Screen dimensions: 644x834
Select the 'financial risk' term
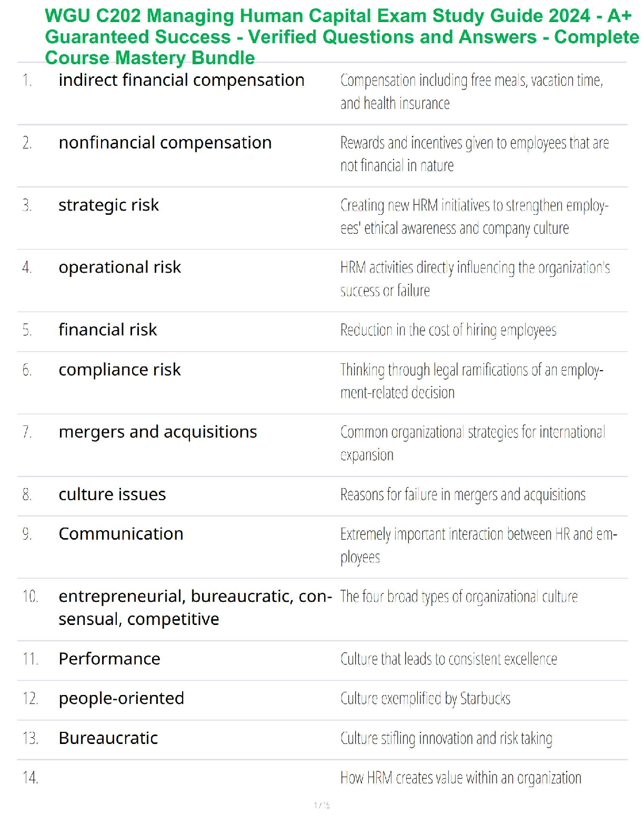click(108, 330)
